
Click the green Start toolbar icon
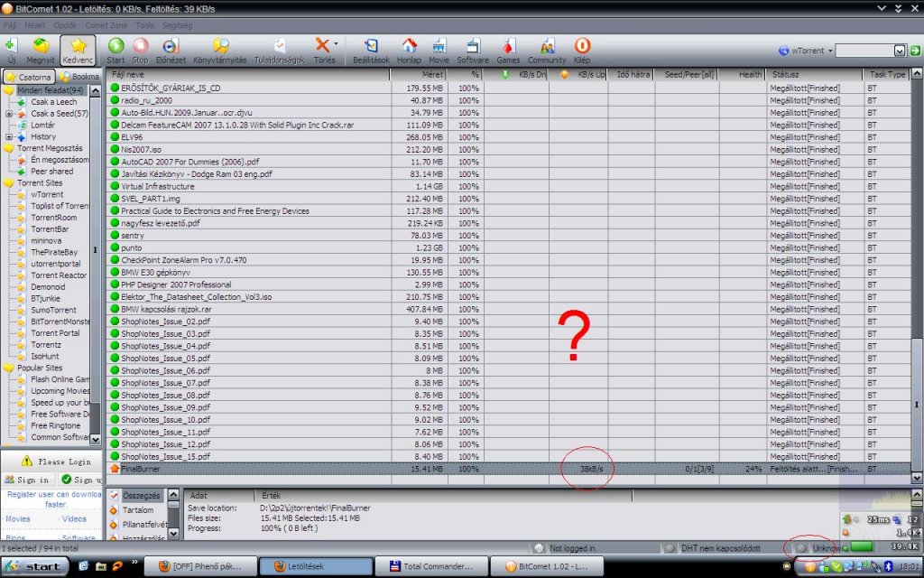[x=116, y=45]
